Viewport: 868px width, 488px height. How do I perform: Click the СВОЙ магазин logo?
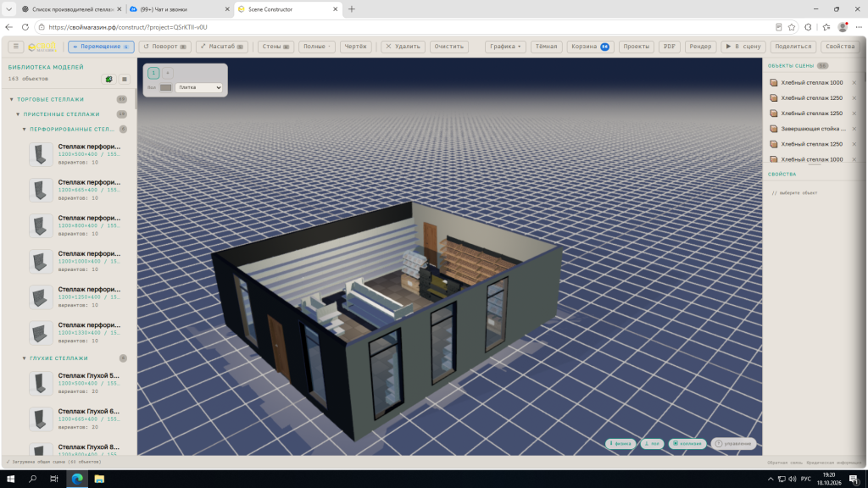42,47
